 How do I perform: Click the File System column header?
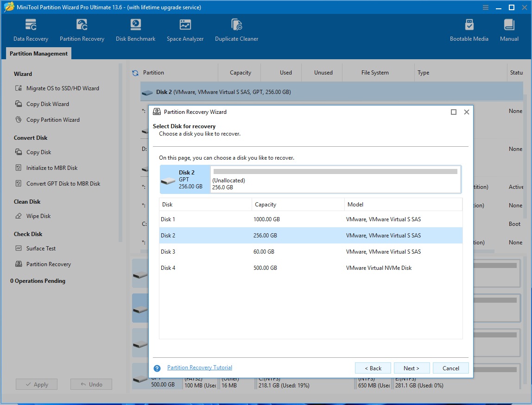point(378,73)
